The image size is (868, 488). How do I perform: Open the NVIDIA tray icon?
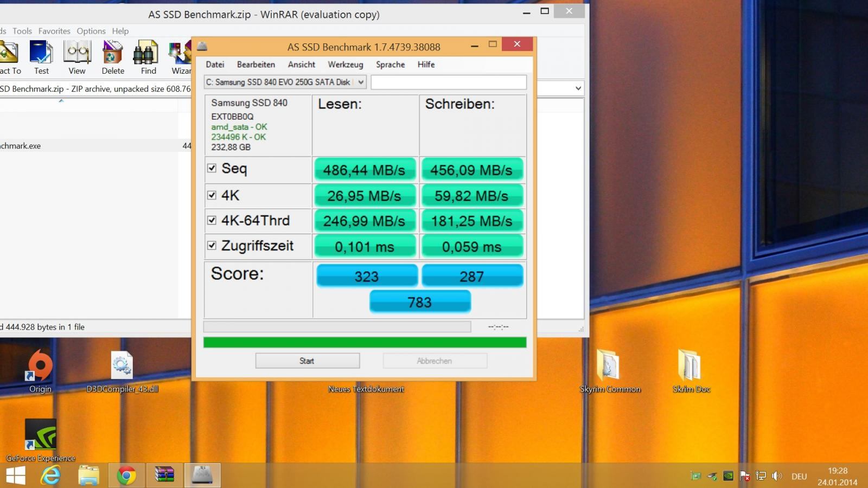[728, 476]
